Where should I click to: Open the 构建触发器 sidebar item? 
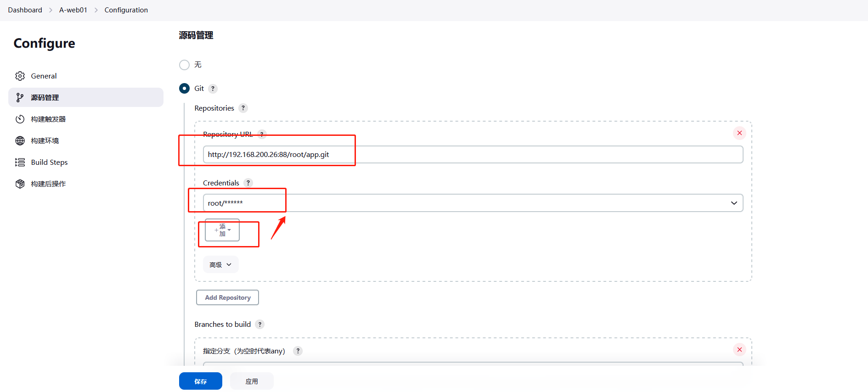[48, 119]
